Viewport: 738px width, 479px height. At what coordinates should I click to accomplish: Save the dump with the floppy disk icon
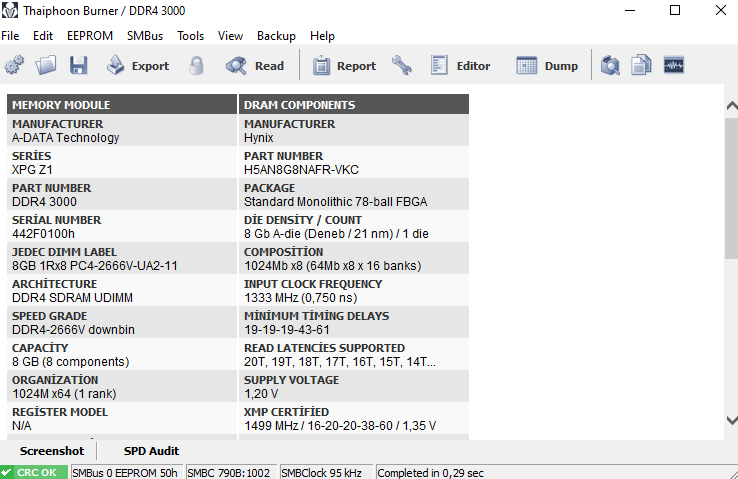tap(78, 66)
